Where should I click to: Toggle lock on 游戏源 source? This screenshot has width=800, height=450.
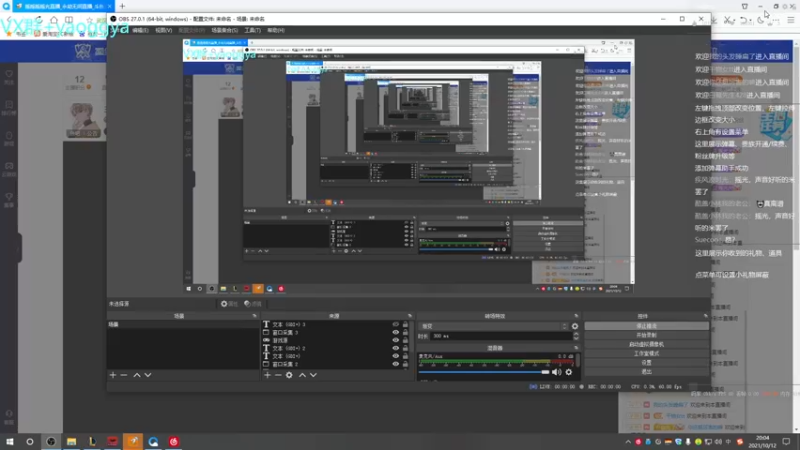coord(405,340)
